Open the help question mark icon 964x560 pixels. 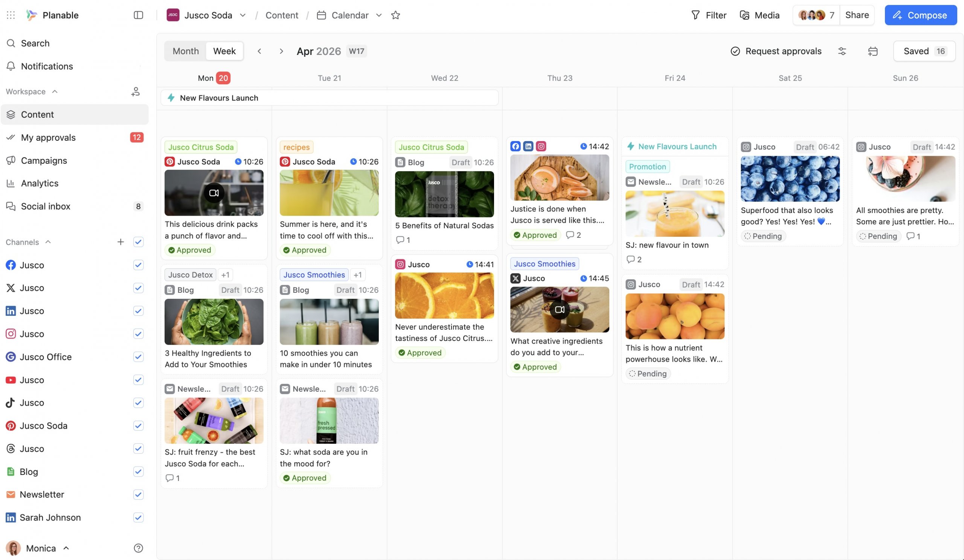click(x=138, y=548)
